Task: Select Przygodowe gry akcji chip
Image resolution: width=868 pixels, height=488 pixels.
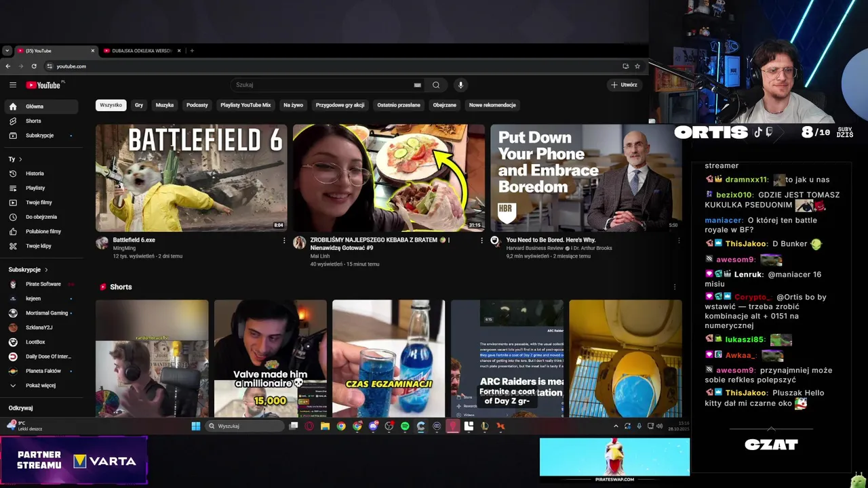Action: point(340,105)
